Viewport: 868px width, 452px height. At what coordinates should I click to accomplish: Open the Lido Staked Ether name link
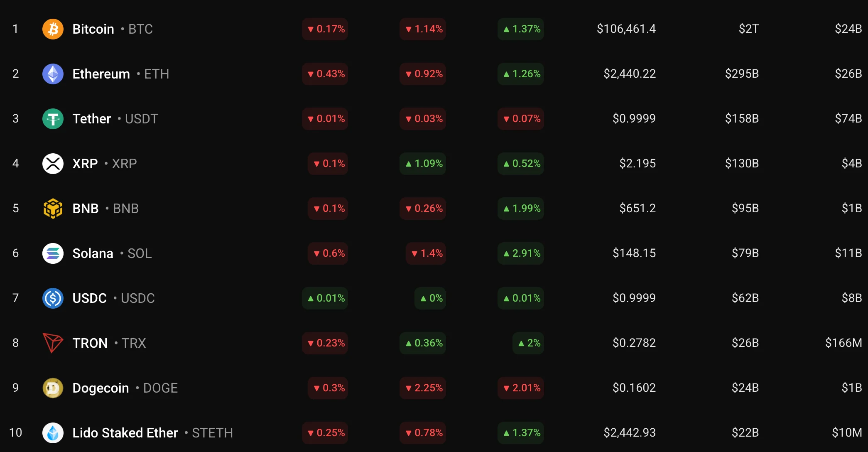pyautogui.click(x=125, y=433)
